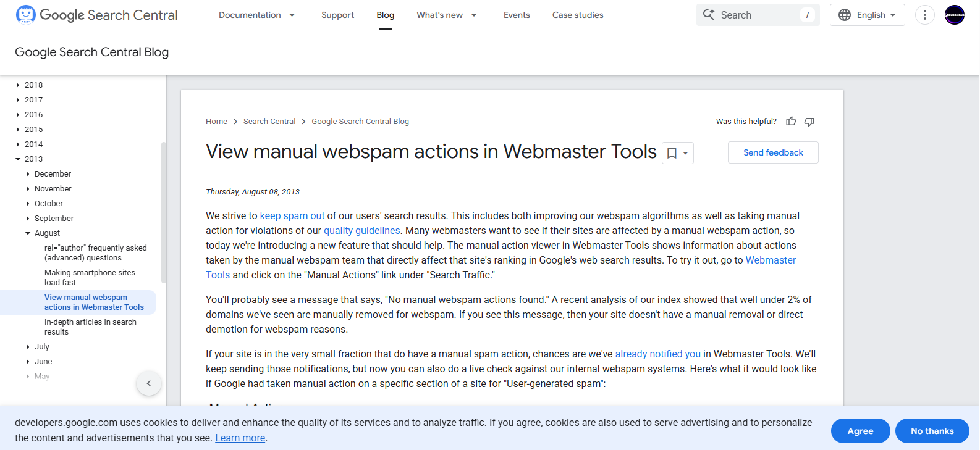980x450 pixels.
Task: Click the Send feedback button
Action: coord(773,152)
